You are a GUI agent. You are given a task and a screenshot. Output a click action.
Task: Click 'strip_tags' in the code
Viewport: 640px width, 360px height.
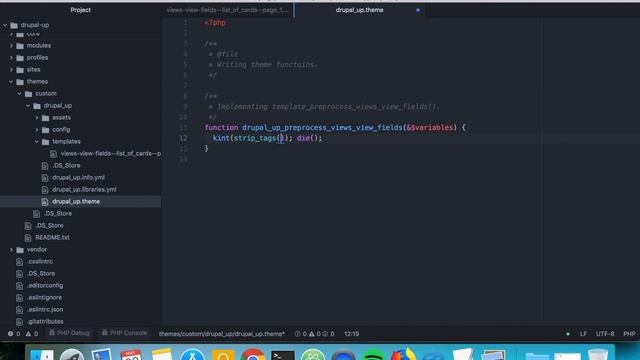coord(255,138)
